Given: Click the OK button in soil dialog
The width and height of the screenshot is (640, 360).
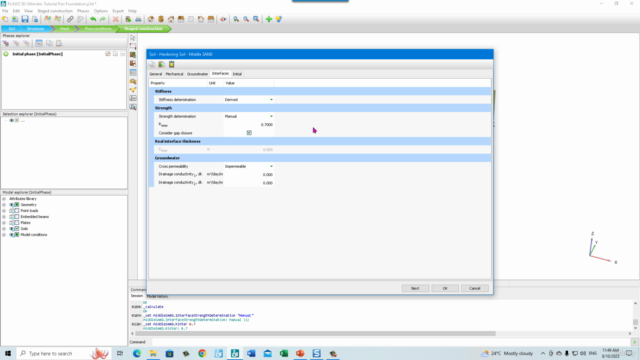Looking at the screenshot, I should [x=445, y=288].
